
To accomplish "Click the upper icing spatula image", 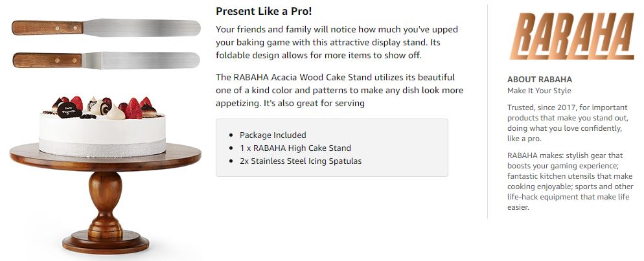I will (x=106, y=28).
